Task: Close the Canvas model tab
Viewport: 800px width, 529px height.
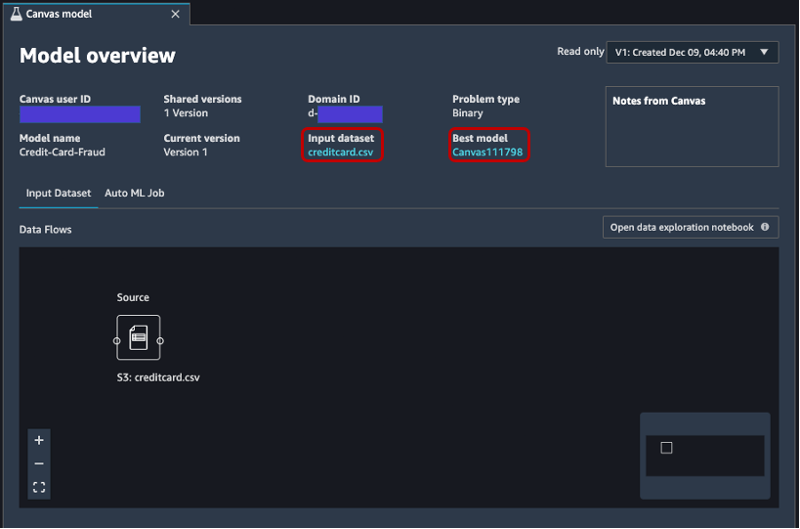Action: point(176,14)
